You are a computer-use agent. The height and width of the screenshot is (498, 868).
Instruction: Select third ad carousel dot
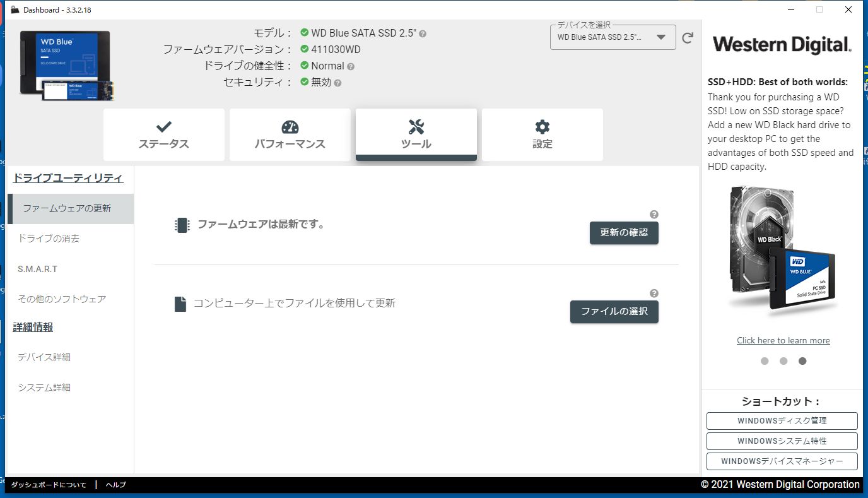pyautogui.click(x=802, y=361)
